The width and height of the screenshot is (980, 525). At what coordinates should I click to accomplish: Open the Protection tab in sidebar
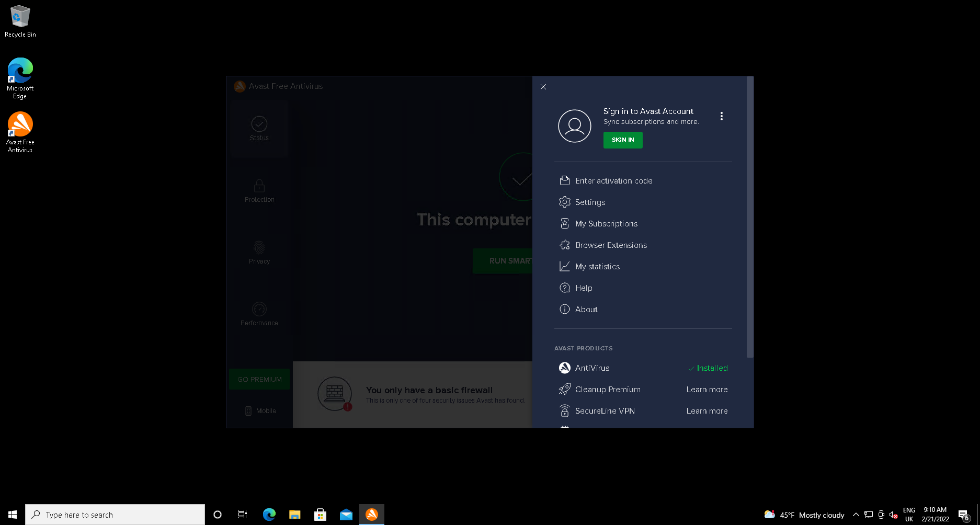[x=259, y=190]
